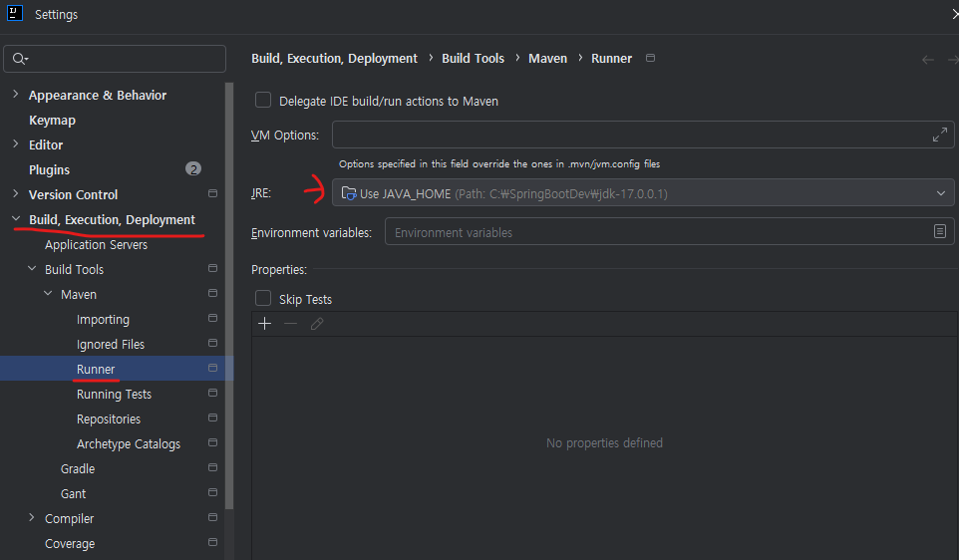Select Gradle settings
Image resolution: width=959 pixels, height=560 pixels.
(78, 469)
